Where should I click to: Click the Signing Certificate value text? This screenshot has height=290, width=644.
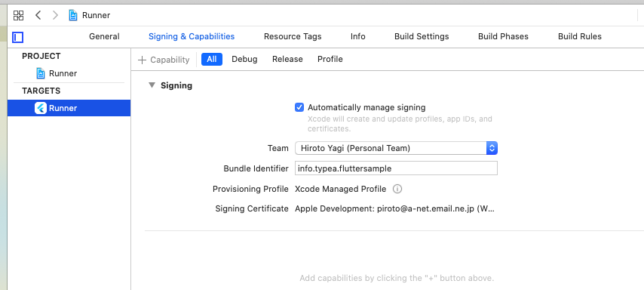click(x=394, y=209)
